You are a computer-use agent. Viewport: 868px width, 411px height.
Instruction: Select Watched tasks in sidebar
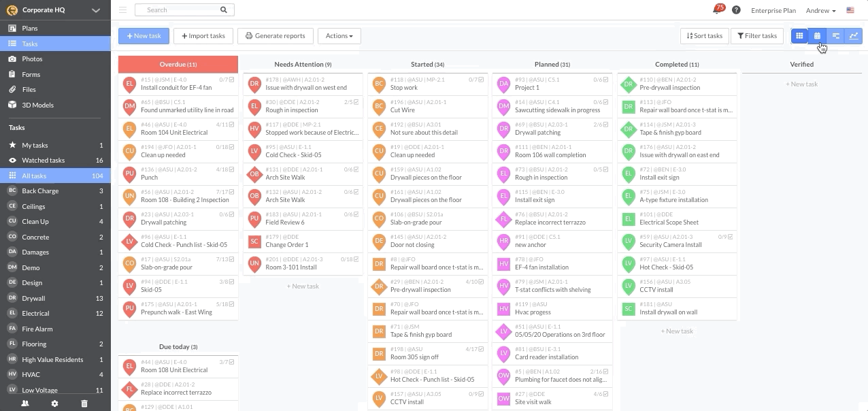[43, 161]
